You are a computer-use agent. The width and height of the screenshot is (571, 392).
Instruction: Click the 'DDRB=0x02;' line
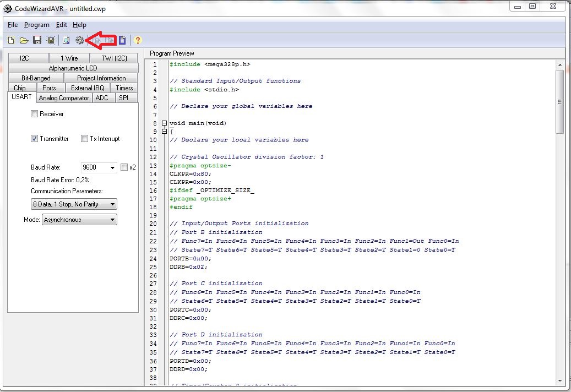[x=189, y=267]
